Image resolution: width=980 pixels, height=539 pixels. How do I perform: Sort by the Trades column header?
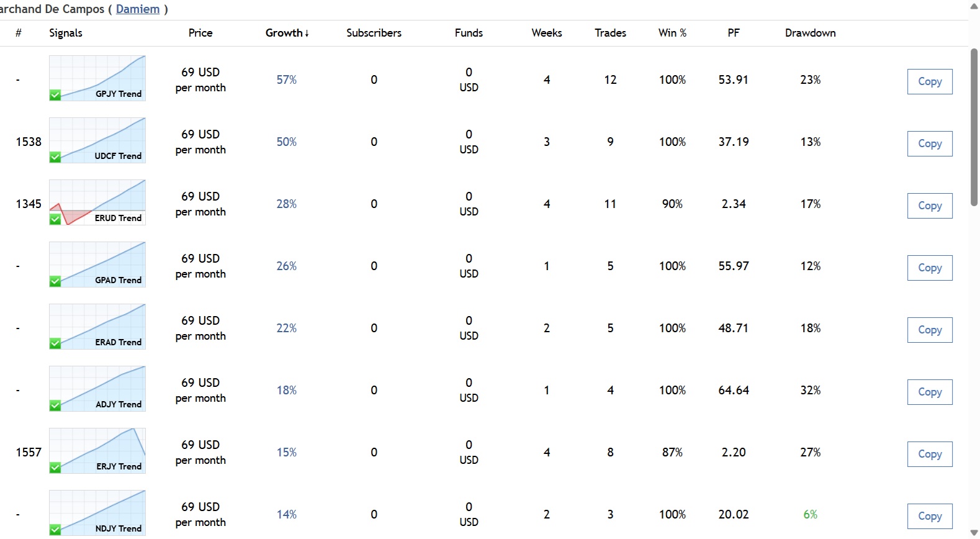(610, 33)
